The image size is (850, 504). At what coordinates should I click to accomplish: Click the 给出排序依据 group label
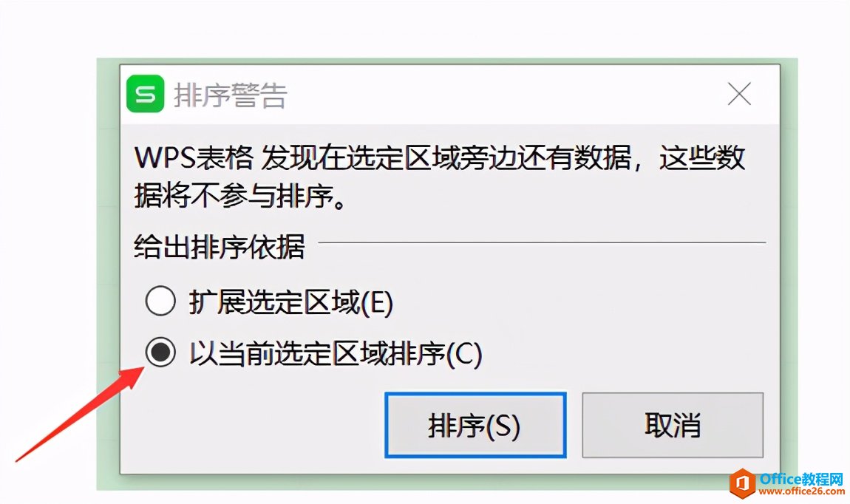tap(220, 246)
